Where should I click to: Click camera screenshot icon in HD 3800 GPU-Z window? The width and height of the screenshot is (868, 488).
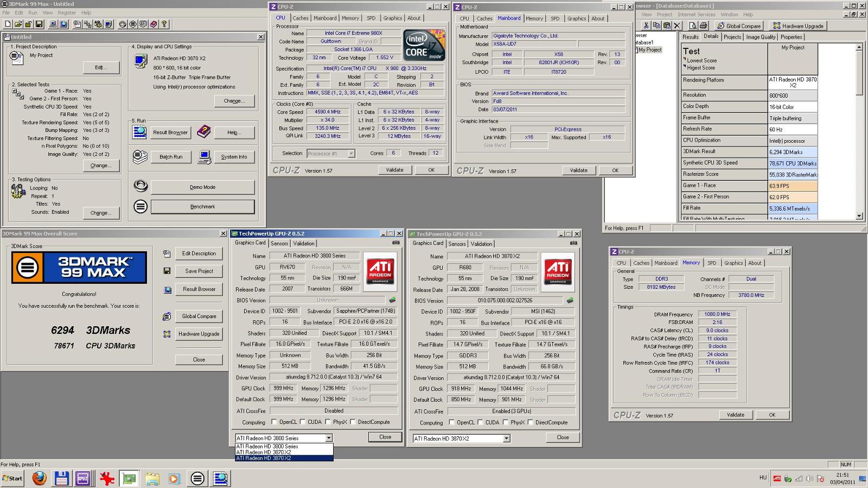coord(396,243)
